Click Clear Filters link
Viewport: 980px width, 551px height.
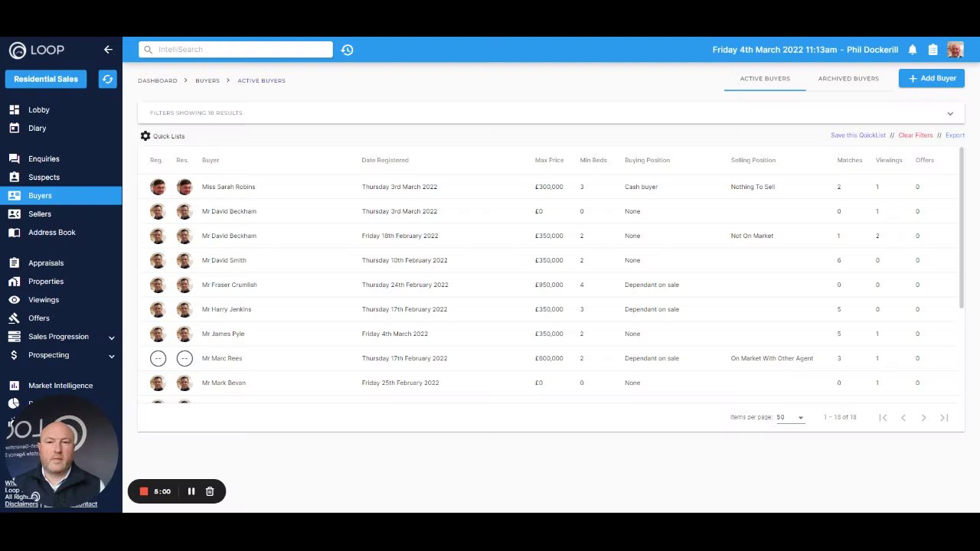[916, 135]
